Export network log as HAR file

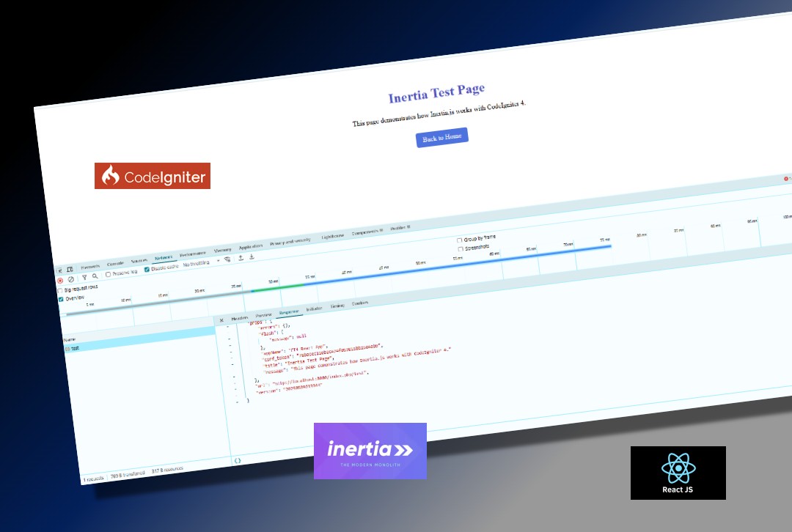[x=252, y=257]
